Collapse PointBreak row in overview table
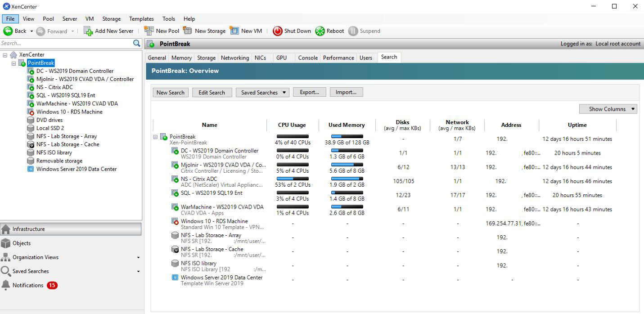Image resolution: width=644 pixels, height=314 pixels. tap(156, 137)
